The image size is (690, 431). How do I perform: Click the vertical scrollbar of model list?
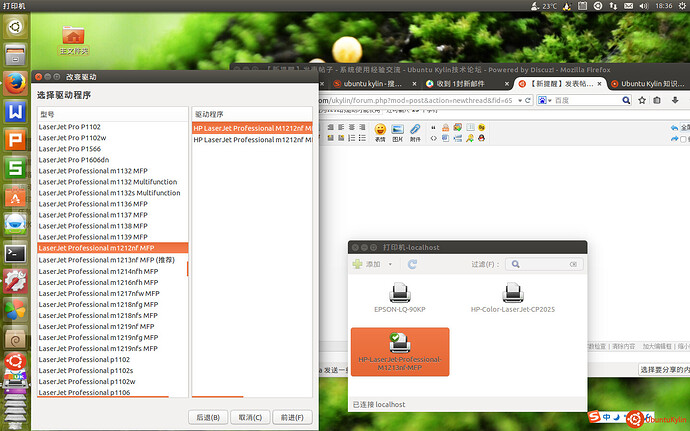pyautogui.click(x=188, y=269)
